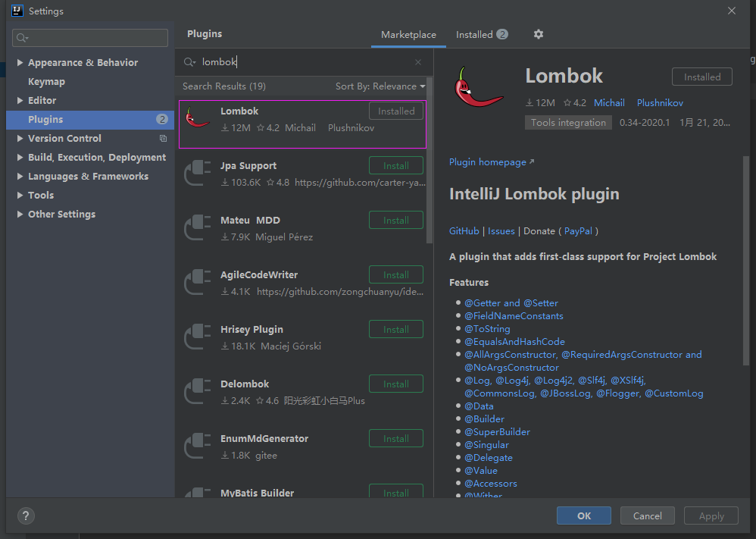Install the Hrisey Plugin
Image resolution: width=756 pixels, height=539 pixels.
tap(396, 329)
